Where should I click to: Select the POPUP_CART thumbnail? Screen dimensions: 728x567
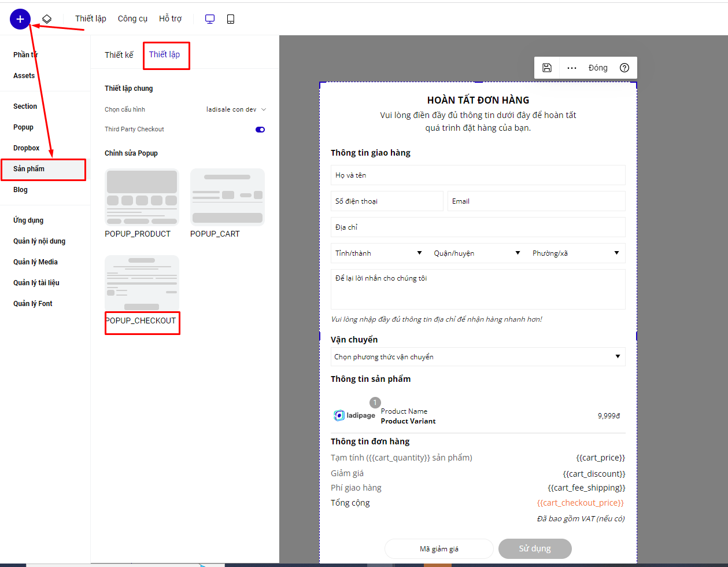point(227,197)
